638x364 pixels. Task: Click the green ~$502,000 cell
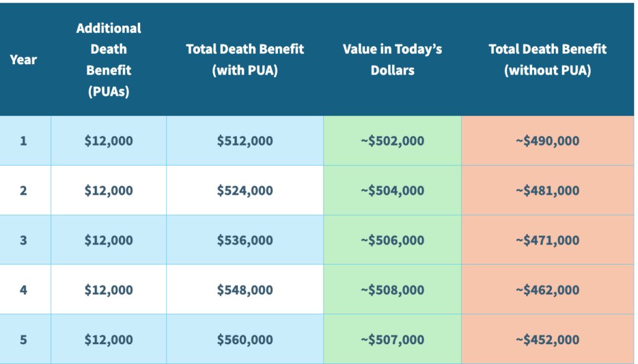393,141
